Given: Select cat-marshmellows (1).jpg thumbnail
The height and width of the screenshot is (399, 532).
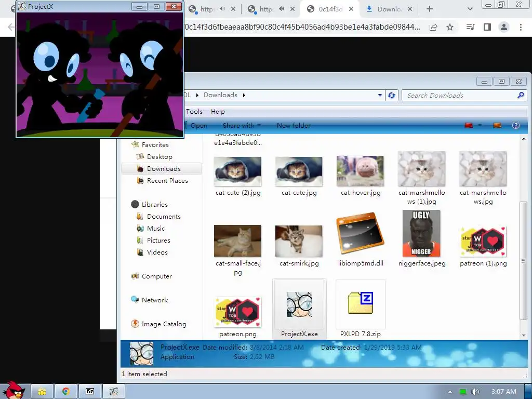Looking at the screenshot, I should [422, 169].
